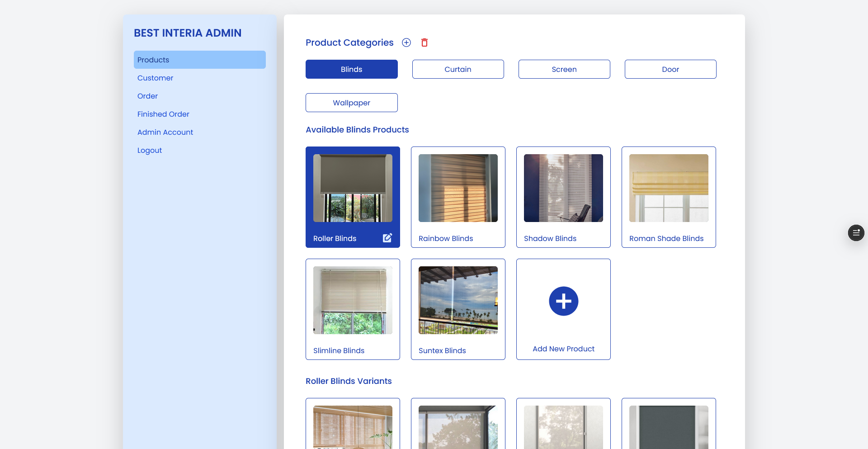Viewport: 868px width, 449px height.
Task: Select the Screen category
Action: coord(564,69)
